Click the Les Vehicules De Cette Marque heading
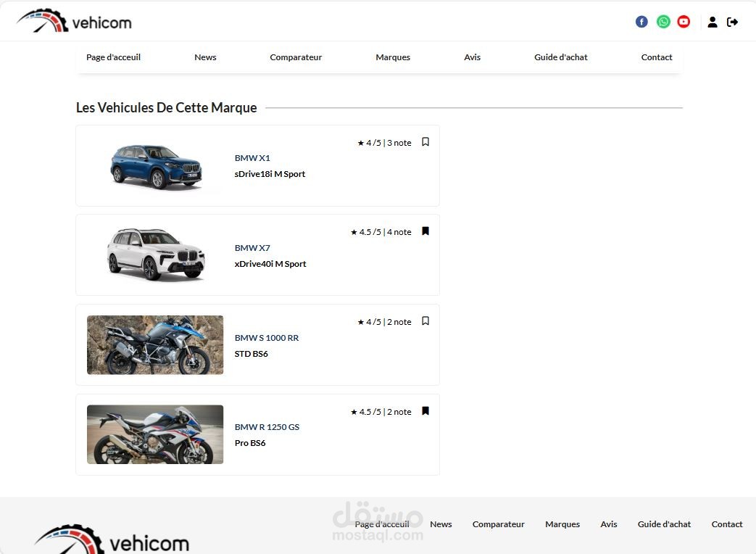 pos(166,107)
